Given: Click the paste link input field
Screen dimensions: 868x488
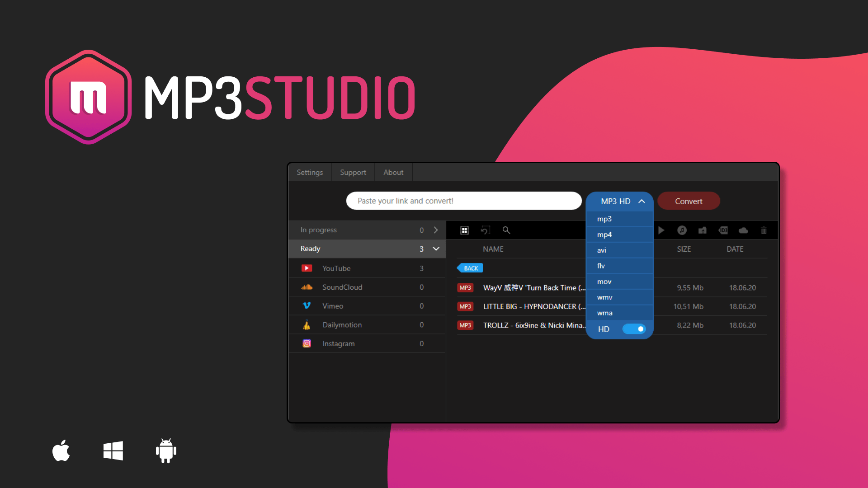Looking at the screenshot, I should coord(464,201).
